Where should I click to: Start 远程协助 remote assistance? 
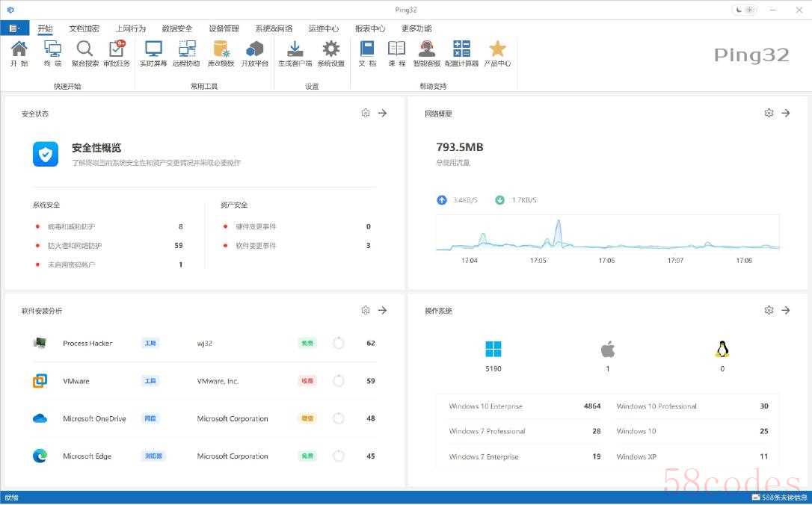point(186,53)
